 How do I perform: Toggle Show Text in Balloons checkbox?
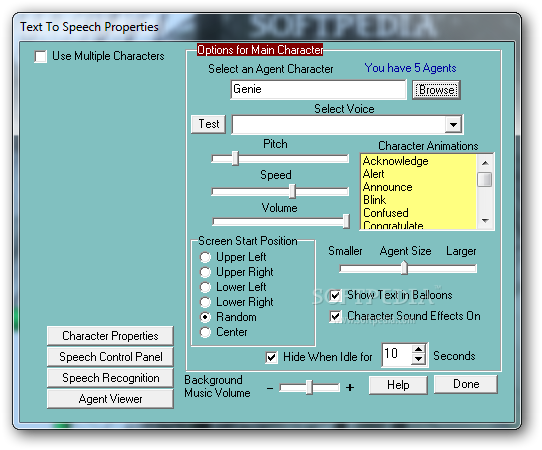click(335, 296)
